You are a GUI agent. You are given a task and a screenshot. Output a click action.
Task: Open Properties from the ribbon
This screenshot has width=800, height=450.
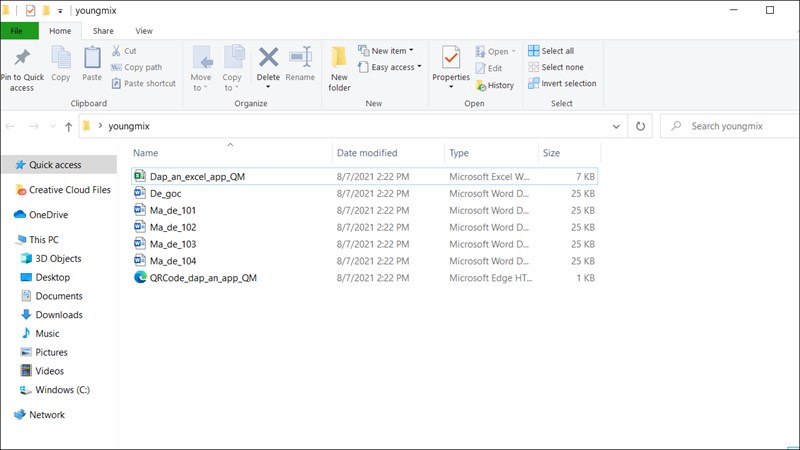point(451,64)
